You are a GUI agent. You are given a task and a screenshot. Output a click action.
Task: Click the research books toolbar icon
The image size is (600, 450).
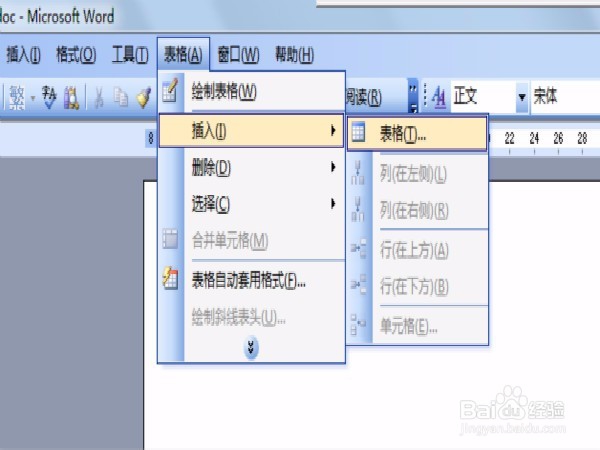72,98
